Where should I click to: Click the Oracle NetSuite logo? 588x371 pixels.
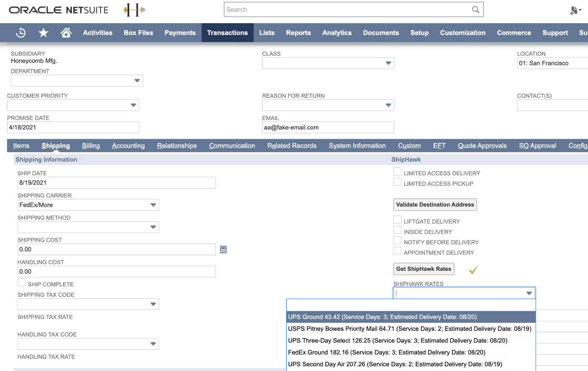tap(58, 10)
